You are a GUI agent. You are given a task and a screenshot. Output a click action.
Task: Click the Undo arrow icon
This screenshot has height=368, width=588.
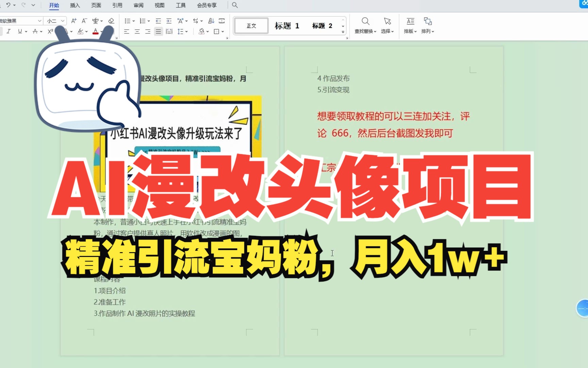click(x=8, y=5)
